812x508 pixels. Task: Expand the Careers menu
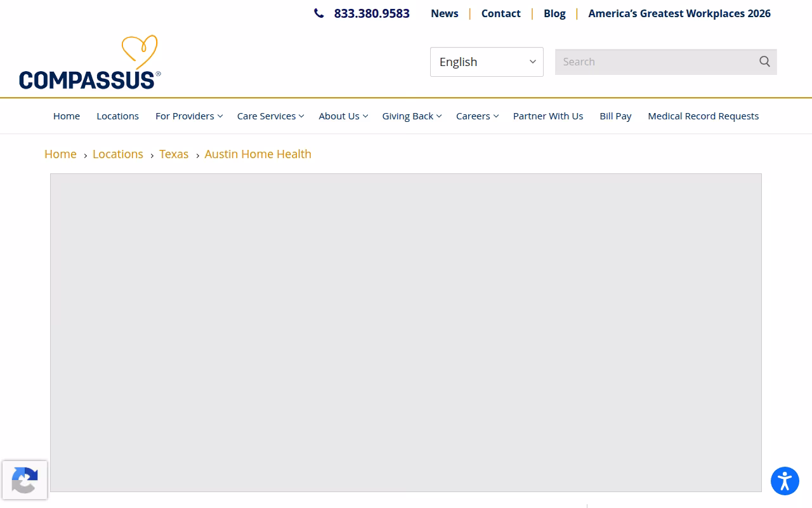477,116
